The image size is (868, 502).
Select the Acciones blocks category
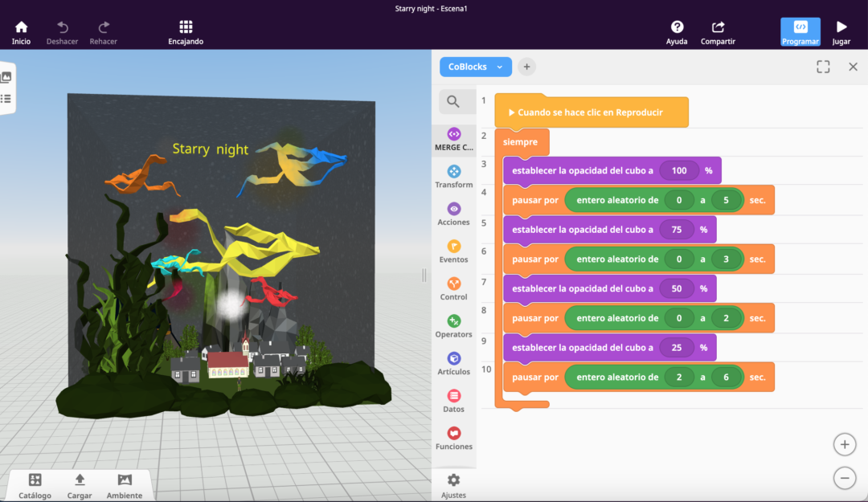452,213
